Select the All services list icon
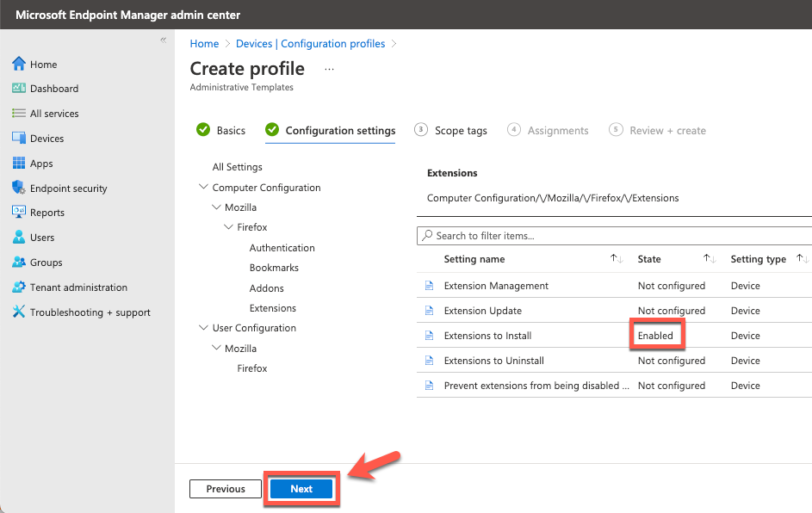 click(x=19, y=113)
